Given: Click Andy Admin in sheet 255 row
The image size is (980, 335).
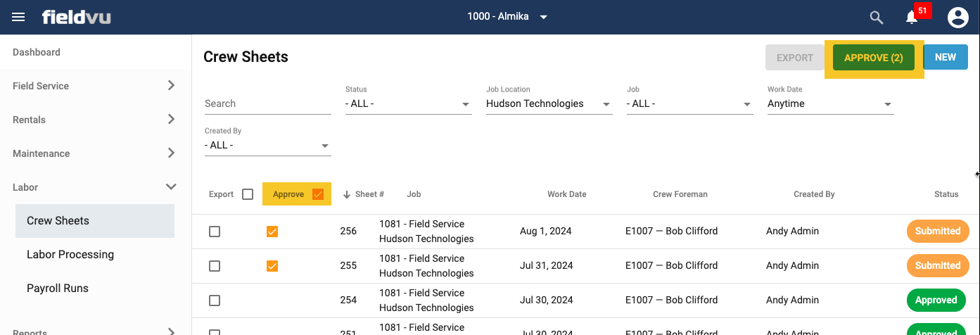Looking at the screenshot, I should [x=792, y=265].
